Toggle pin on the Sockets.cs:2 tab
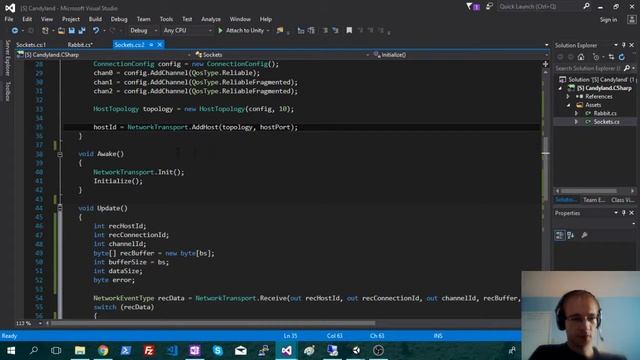The height and width of the screenshot is (360, 640). point(151,44)
